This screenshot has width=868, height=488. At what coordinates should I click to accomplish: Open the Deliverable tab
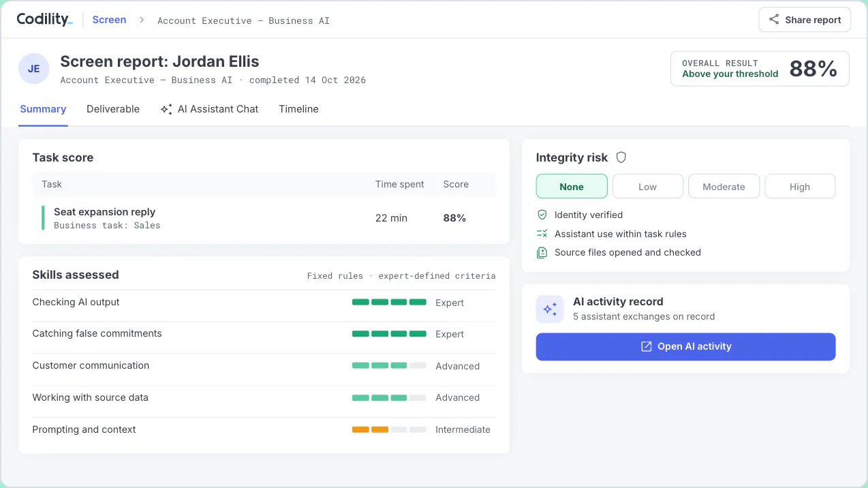click(x=113, y=109)
